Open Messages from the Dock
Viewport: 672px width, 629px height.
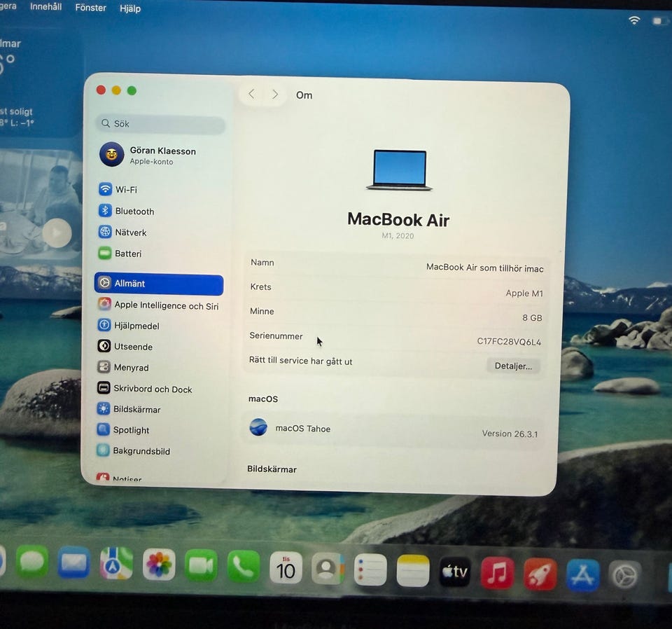32,561
